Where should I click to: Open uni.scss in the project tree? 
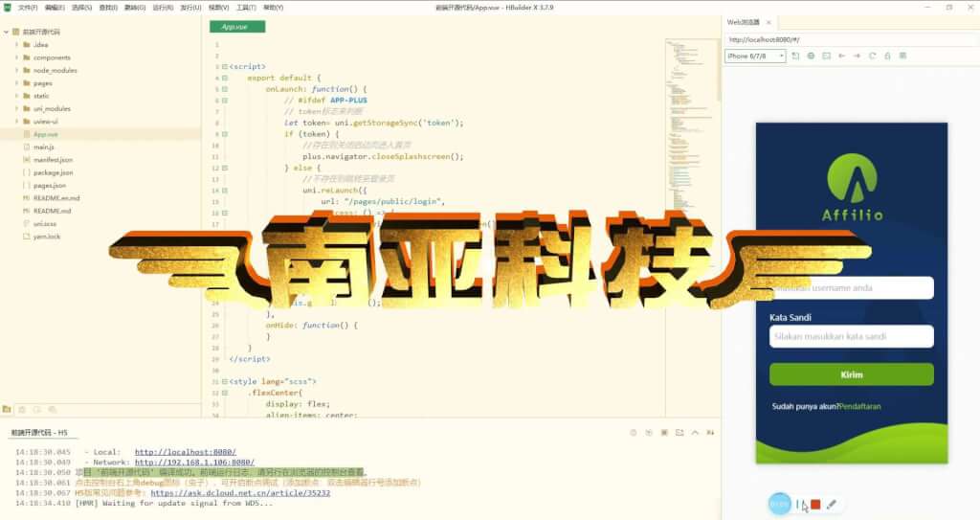click(x=45, y=224)
